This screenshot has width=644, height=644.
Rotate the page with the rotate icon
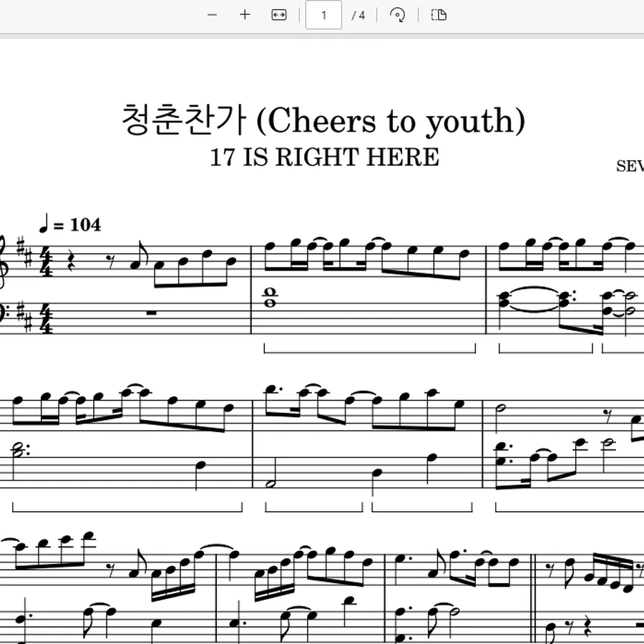[x=397, y=15]
